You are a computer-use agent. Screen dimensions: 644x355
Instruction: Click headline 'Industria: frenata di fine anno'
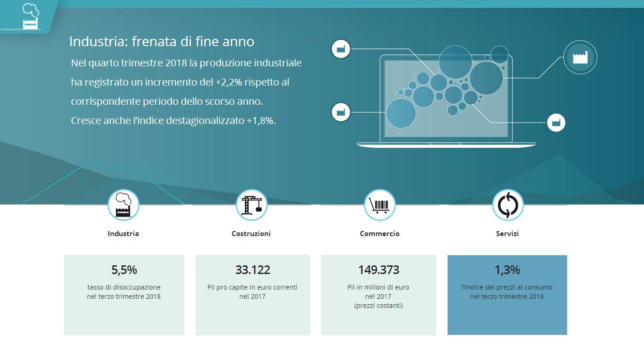click(162, 42)
